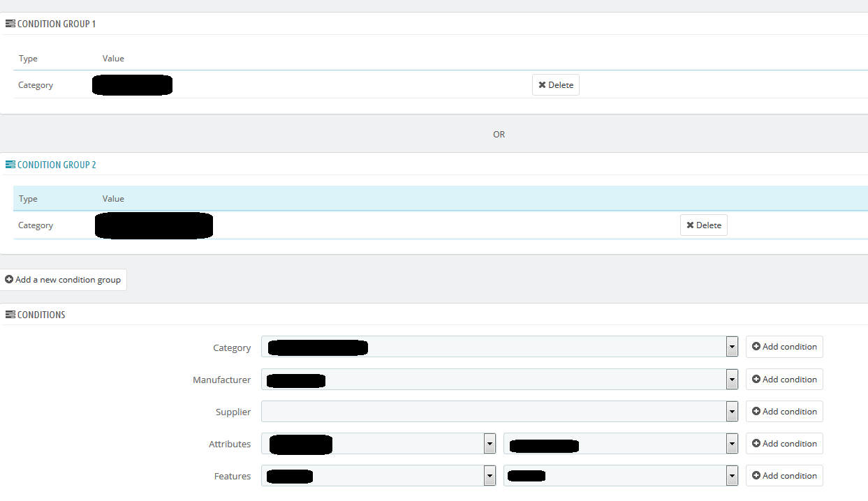Open the second Attributes value dropdown

(732, 444)
